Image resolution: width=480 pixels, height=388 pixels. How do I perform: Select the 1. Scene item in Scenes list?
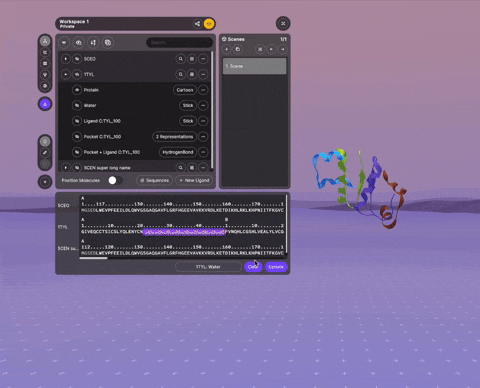click(x=254, y=66)
